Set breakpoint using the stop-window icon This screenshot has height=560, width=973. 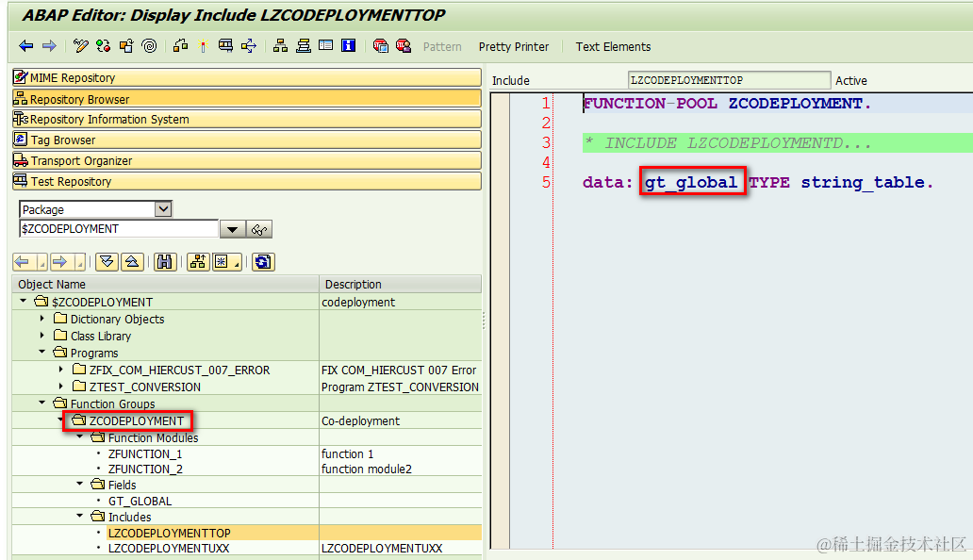(380, 46)
